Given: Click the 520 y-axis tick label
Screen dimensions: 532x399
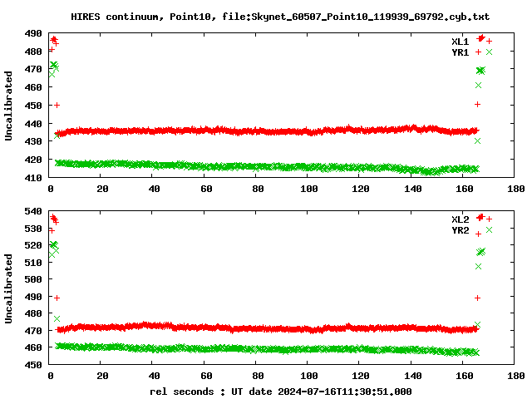Looking at the screenshot, I should (x=33, y=245).
